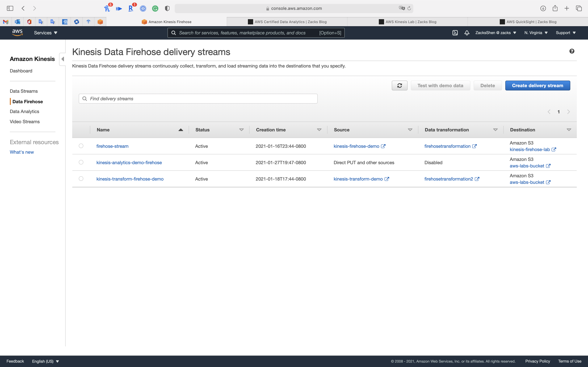Screen dimensions: 588x367
Task: Sort by Name column ascending arrow
Action: 180,130
